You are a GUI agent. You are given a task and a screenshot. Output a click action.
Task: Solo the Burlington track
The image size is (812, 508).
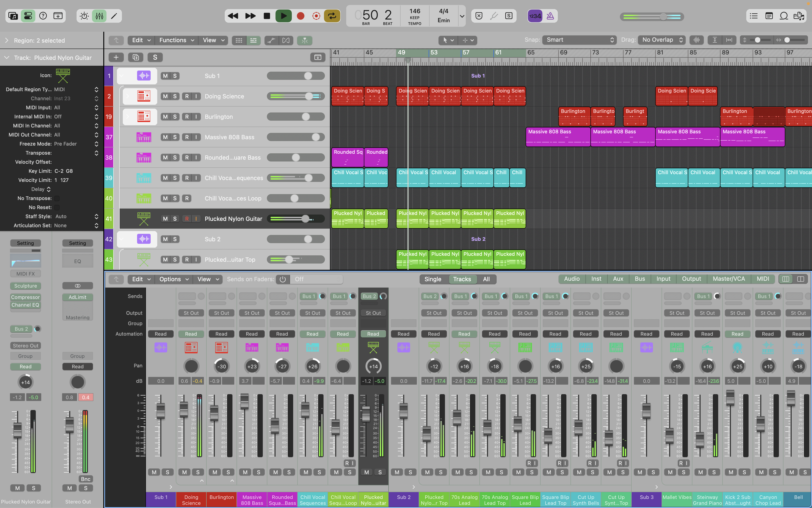(x=175, y=117)
